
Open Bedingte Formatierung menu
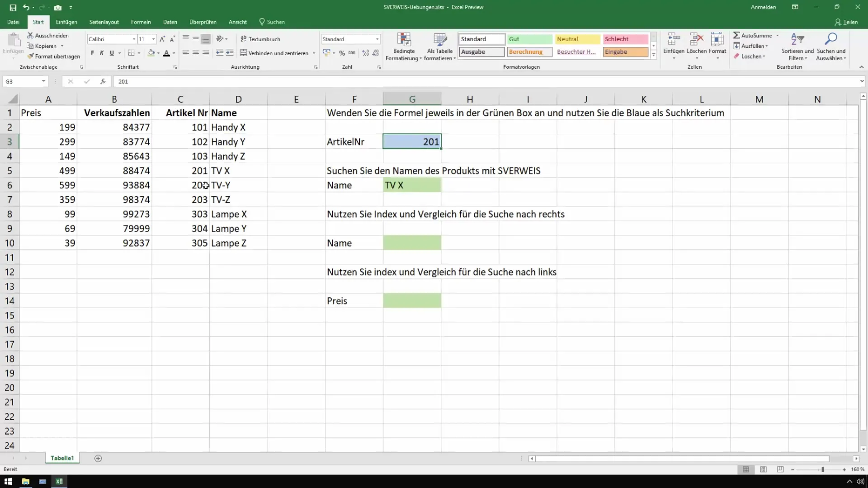(403, 47)
